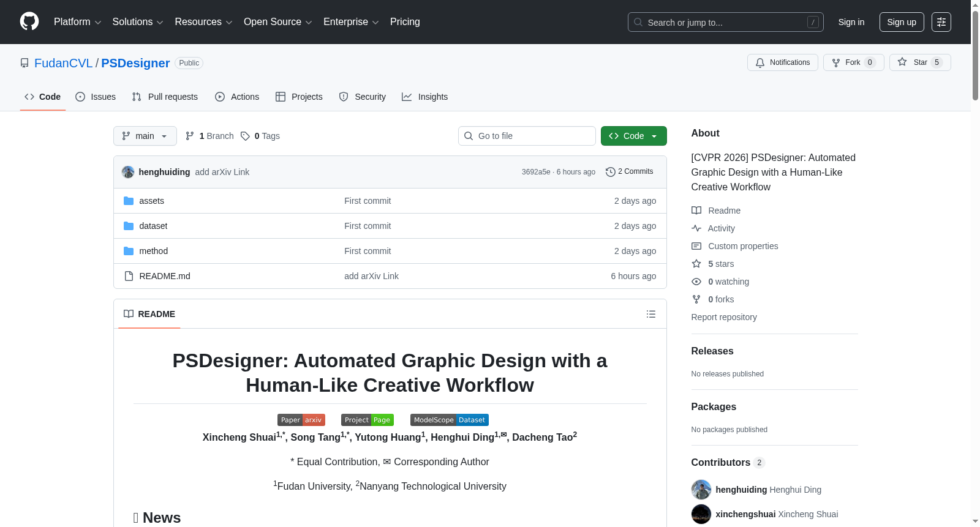
Task: Open the PSDesigner repository link
Action: [135, 63]
